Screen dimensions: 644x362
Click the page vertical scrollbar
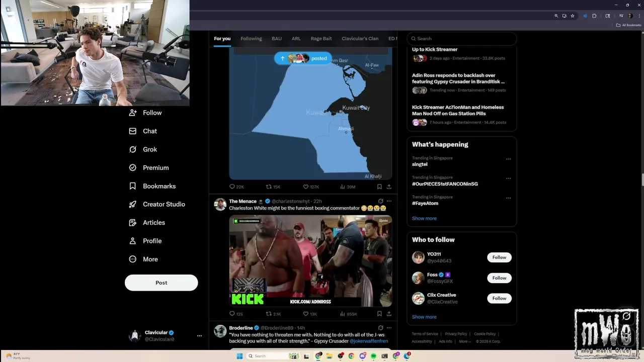tap(642, 179)
